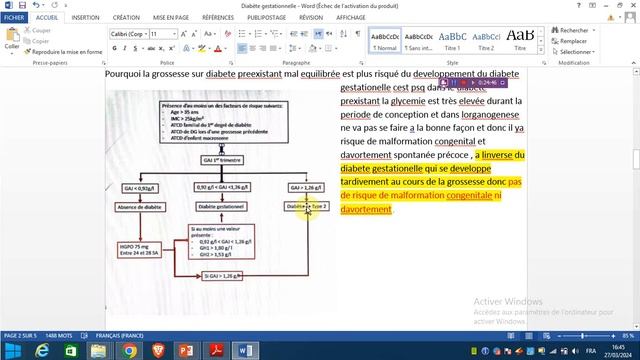Apply the Sans interligne style
640x360 pixels.
[418, 40]
